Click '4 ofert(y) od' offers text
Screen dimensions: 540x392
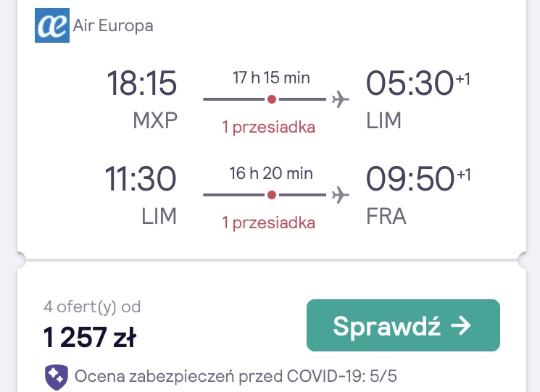92,306
